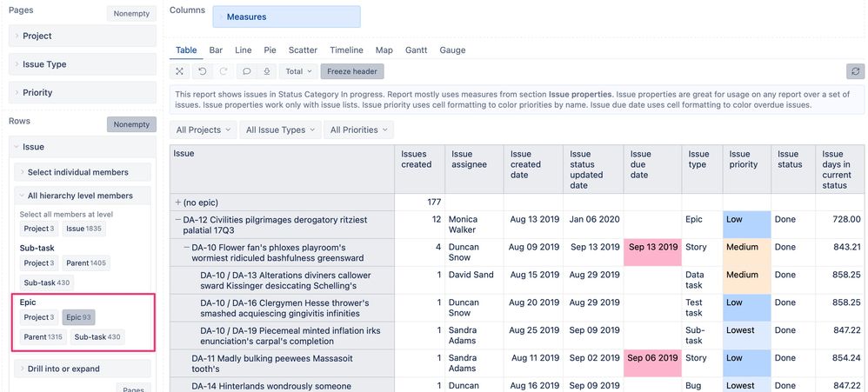Toggle the Freeze header button

[352, 71]
